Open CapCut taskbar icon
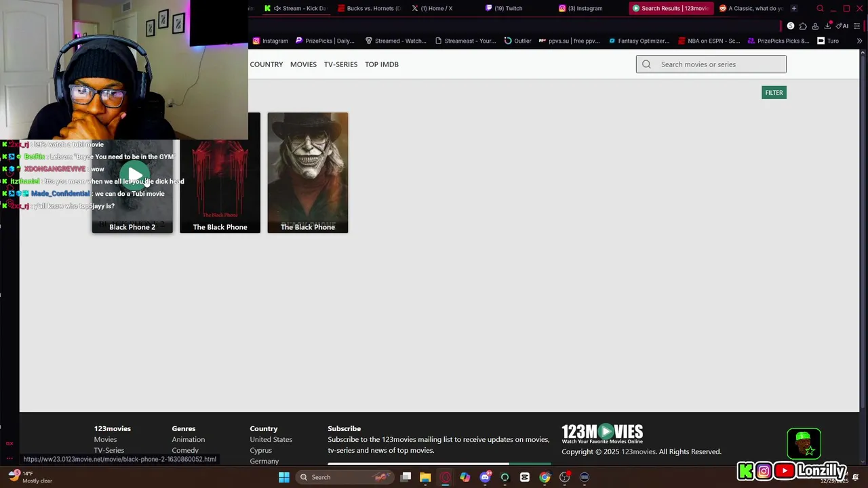This screenshot has width=868, height=488. (x=525, y=477)
